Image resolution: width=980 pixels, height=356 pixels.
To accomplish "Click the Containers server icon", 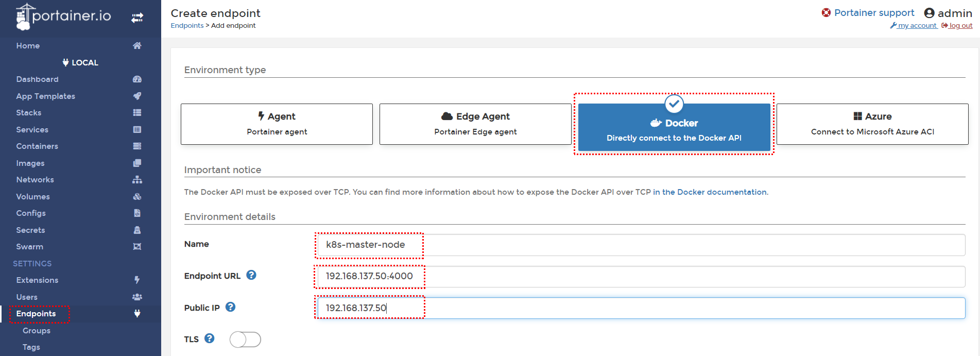I will click(137, 146).
